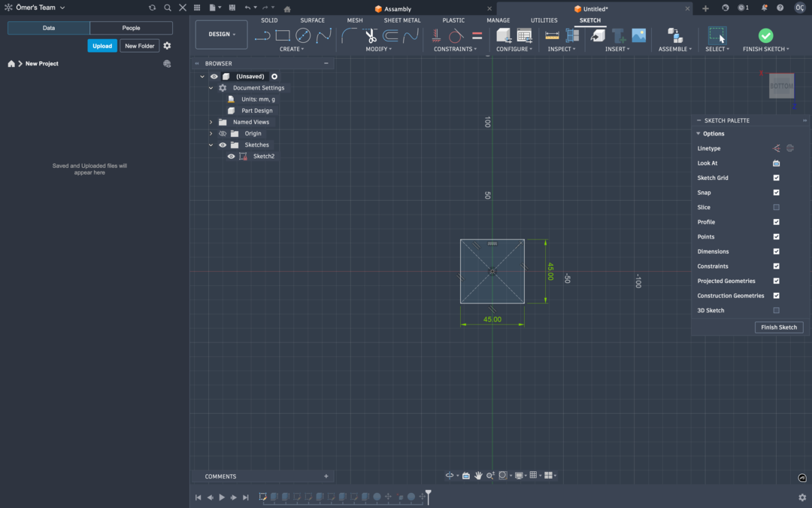Screen dimensions: 812x508
Task: Collapse the Document Settings node
Action: 211,87
